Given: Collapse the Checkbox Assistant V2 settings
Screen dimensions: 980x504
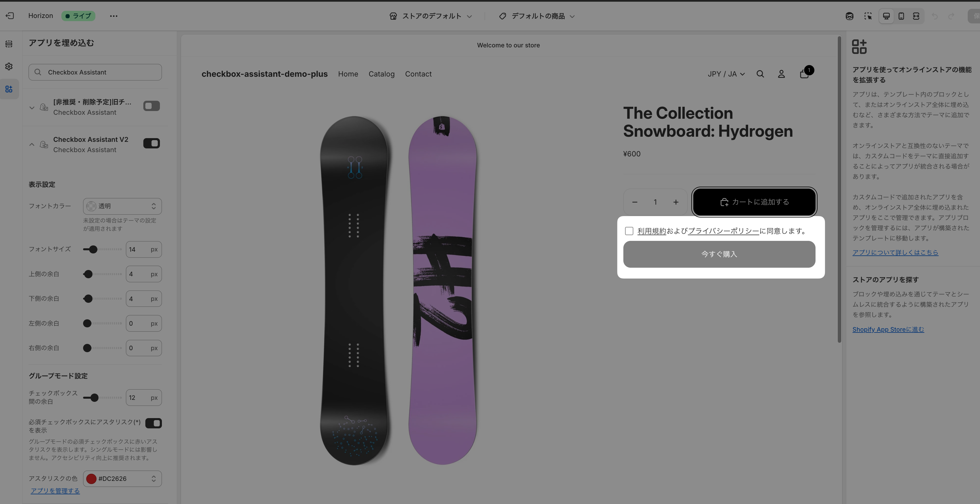Looking at the screenshot, I should (x=32, y=144).
